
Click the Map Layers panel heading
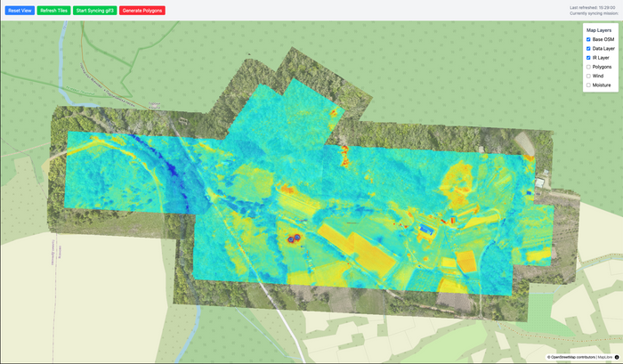tap(599, 29)
